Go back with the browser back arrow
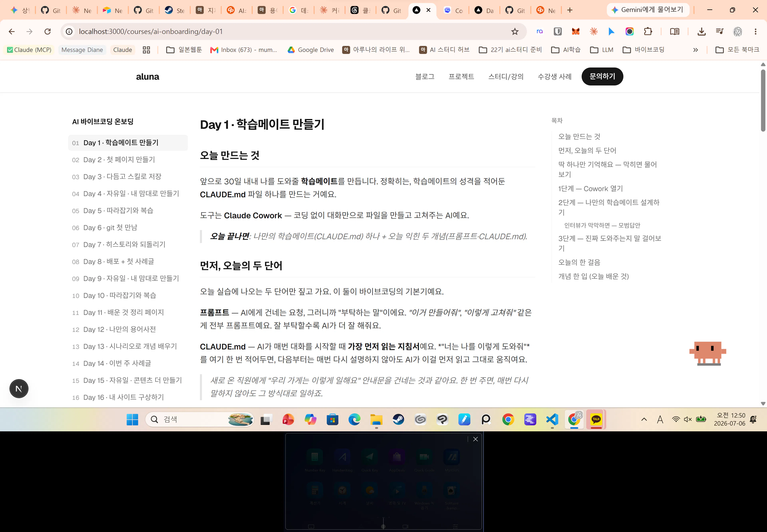 click(12, 31)
